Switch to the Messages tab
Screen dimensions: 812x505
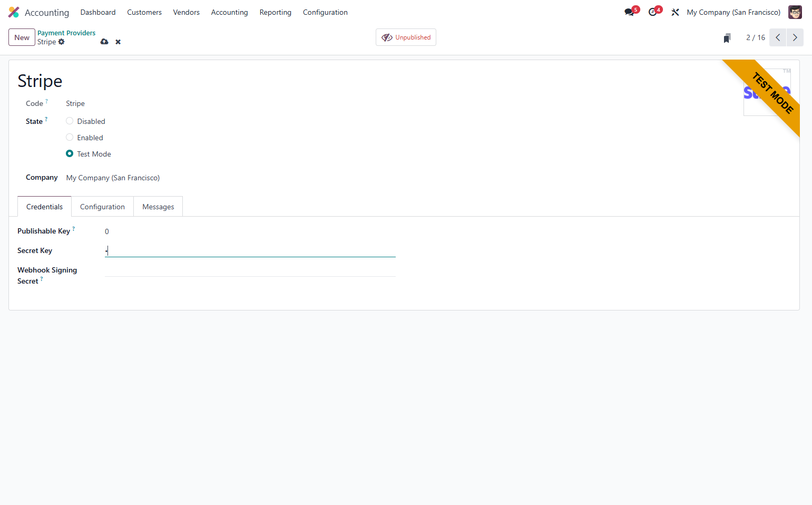tap(158, 207)
